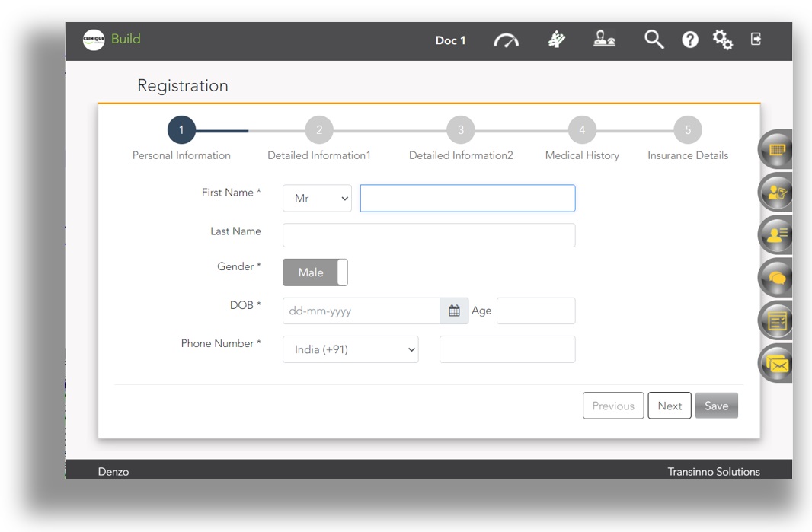The image size is (812, 532).
Task: Open the DOB calendar date picker
Action: 454,311
